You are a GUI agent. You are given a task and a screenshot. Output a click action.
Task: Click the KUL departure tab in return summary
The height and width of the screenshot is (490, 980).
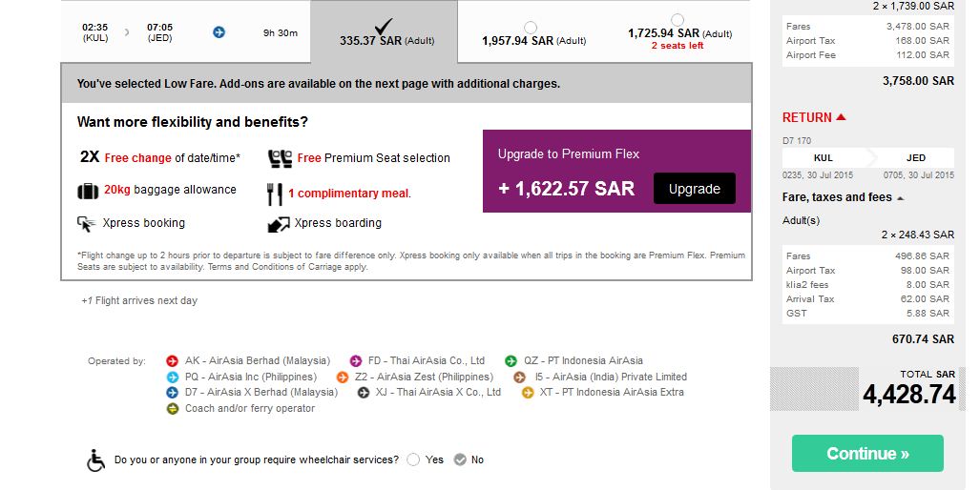click(x=824, y=158)
